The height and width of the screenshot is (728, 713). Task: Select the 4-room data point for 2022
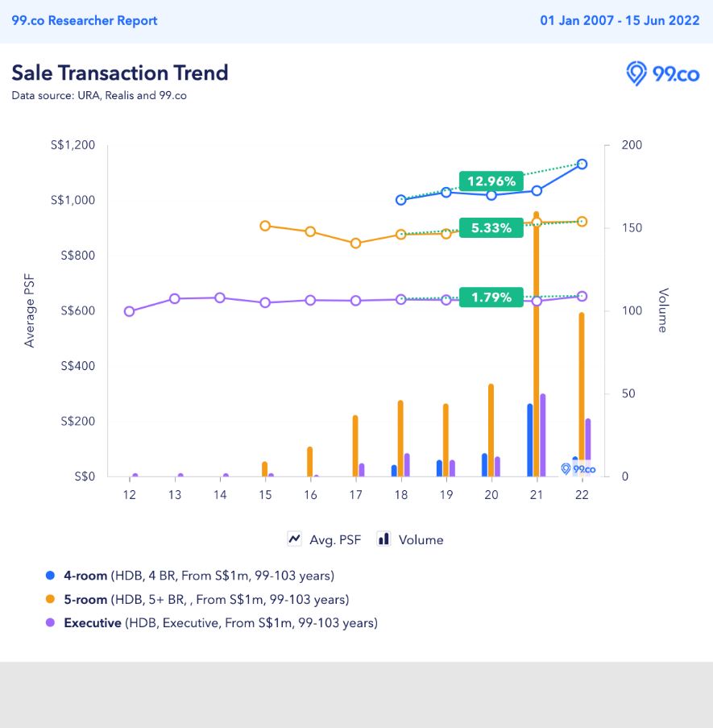[x=582, y=164]
